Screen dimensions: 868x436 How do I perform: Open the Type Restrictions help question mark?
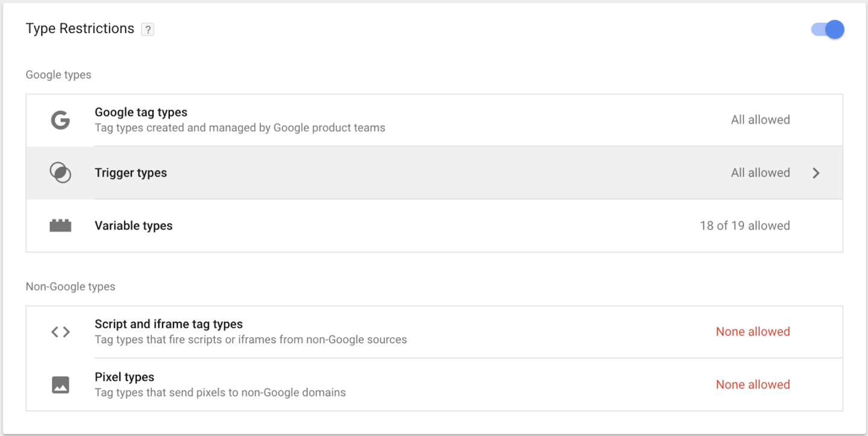pyautogui.click(x=148, y=30)
